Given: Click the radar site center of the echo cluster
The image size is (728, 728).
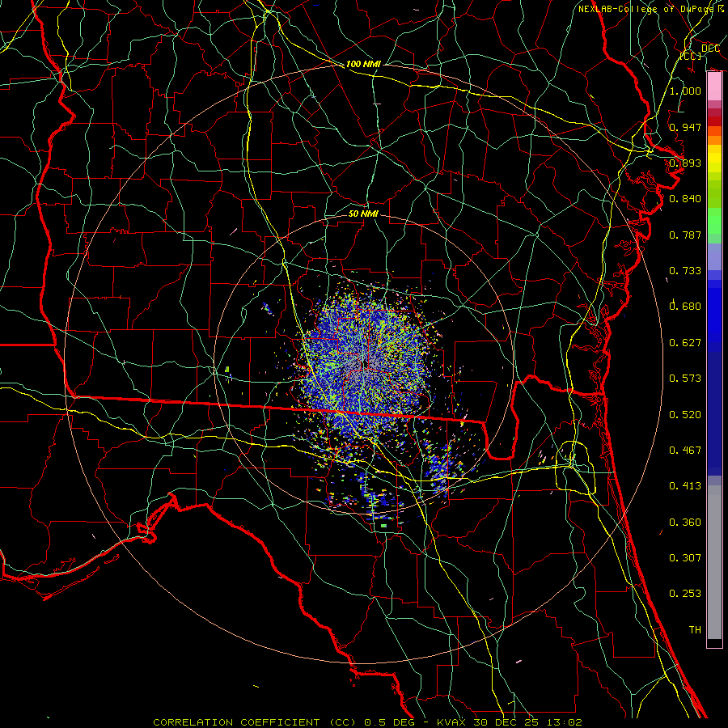Looking at the screenshot, I should pos(363,363).
